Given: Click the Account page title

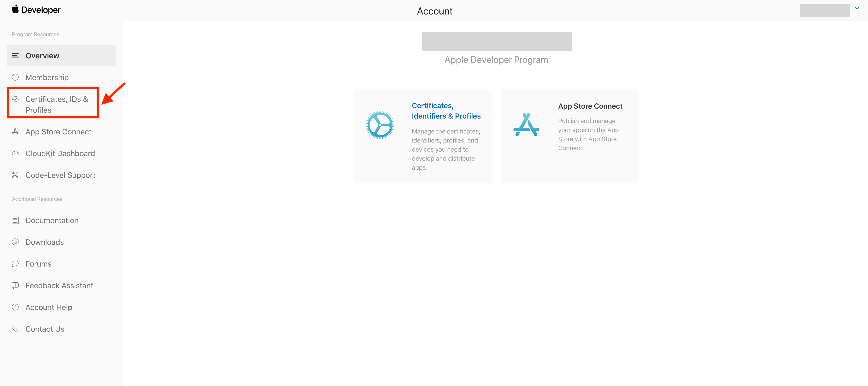Looking at the screenshot, I should click(434, 11).
